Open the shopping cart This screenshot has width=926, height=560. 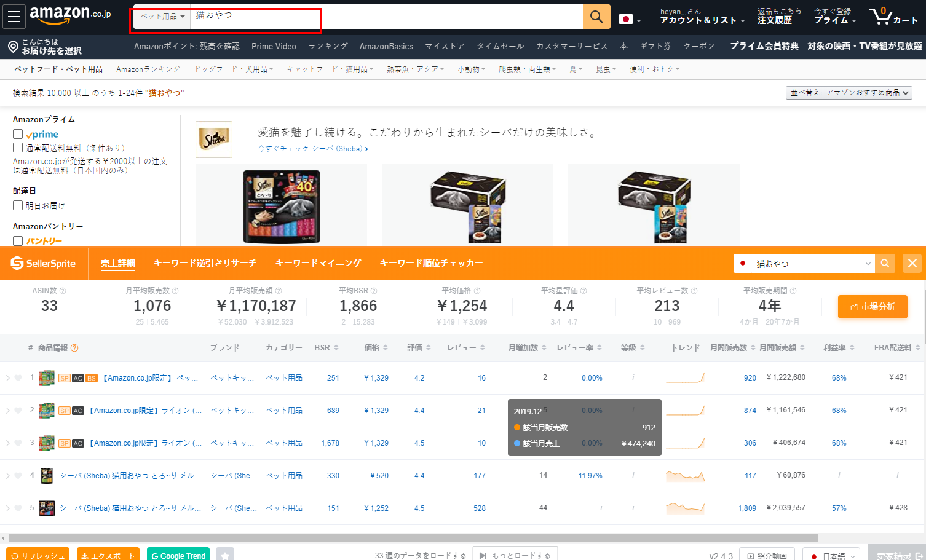(x=893, y=16)
